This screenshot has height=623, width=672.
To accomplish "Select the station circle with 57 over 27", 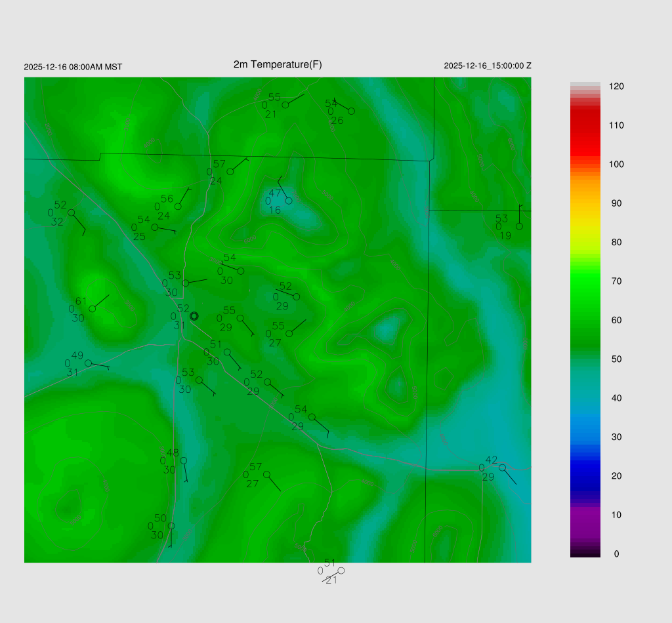I will (266, 474).
